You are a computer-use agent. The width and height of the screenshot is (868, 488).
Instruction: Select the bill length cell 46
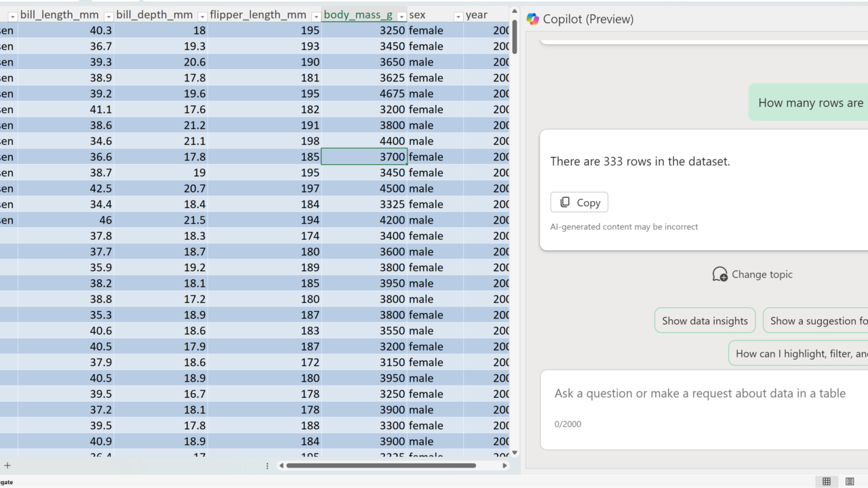[66, 220]
